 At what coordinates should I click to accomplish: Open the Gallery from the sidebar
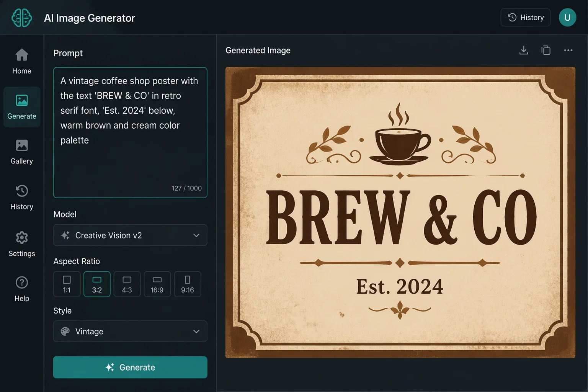tap(22, 152)
